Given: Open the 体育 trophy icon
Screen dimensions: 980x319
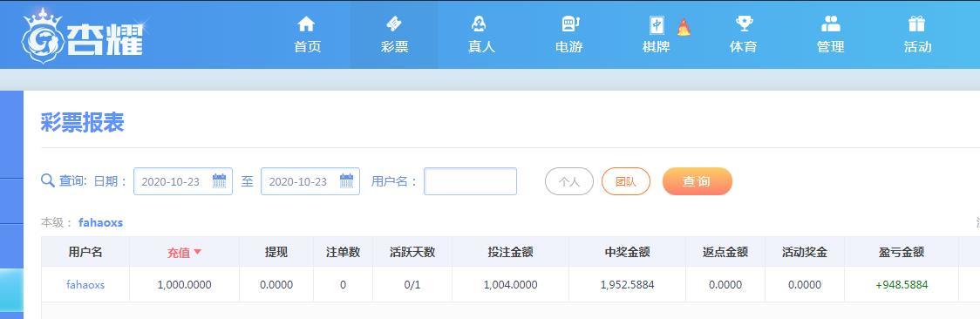Looking at the screenshot, I should tap(744, 24).
